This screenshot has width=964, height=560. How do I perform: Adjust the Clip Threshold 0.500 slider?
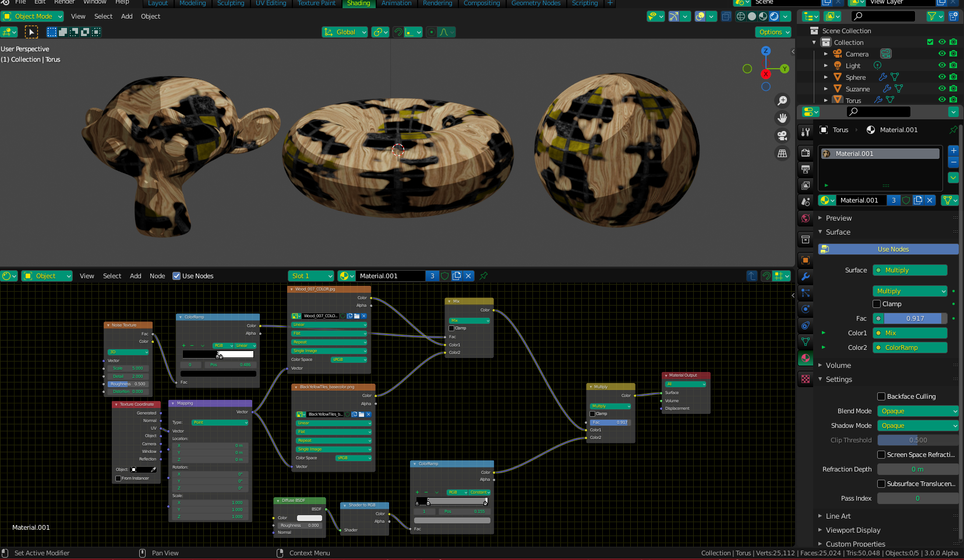click(918, 440)
